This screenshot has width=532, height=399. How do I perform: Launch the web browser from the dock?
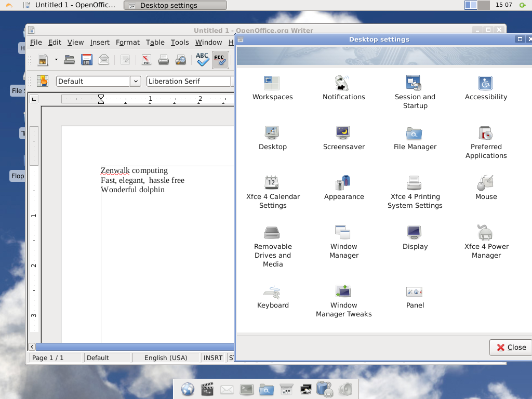pyautogui.click(x=188, y=389)
